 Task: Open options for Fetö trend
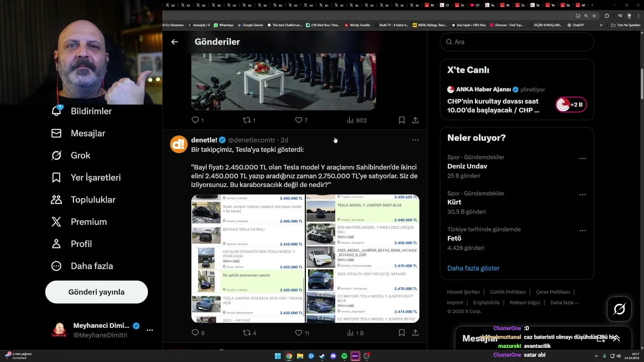[583, 231]
